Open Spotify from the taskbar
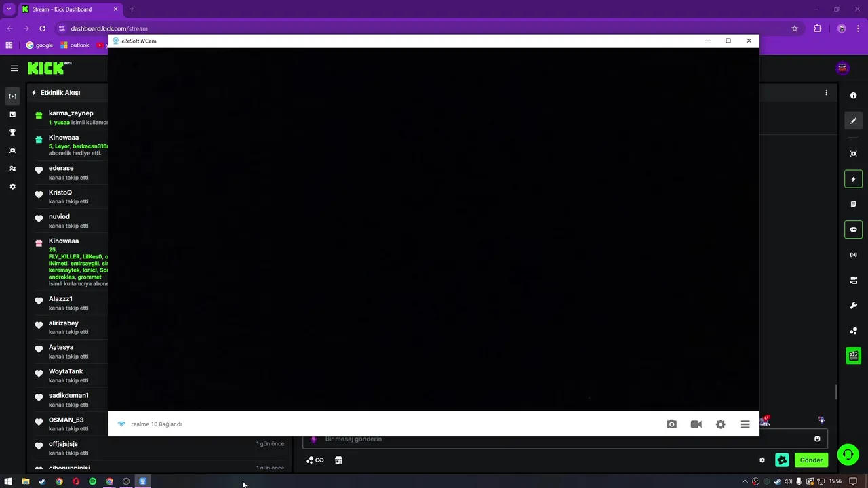868x488 pixels. pos(92,481)
